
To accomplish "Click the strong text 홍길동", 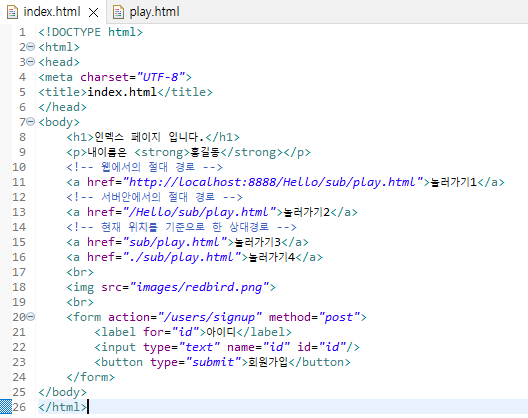I will [x=205, y=152].
